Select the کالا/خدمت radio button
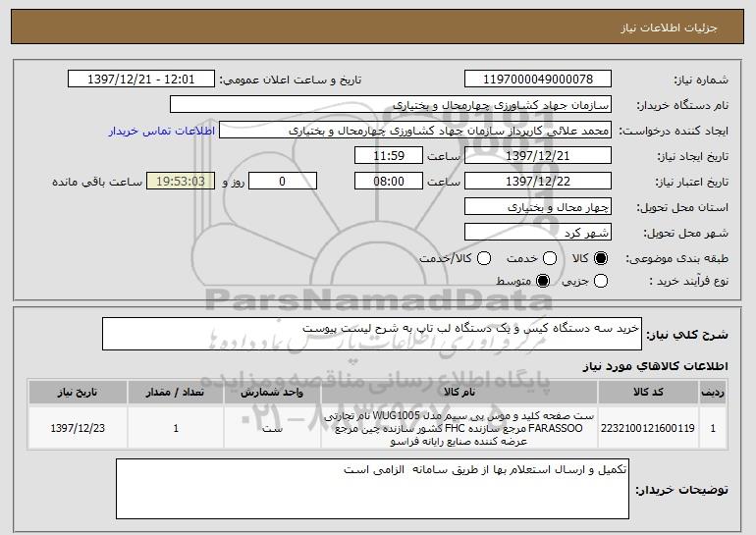This screenshot has height=535, width=756. coord(484,259)
